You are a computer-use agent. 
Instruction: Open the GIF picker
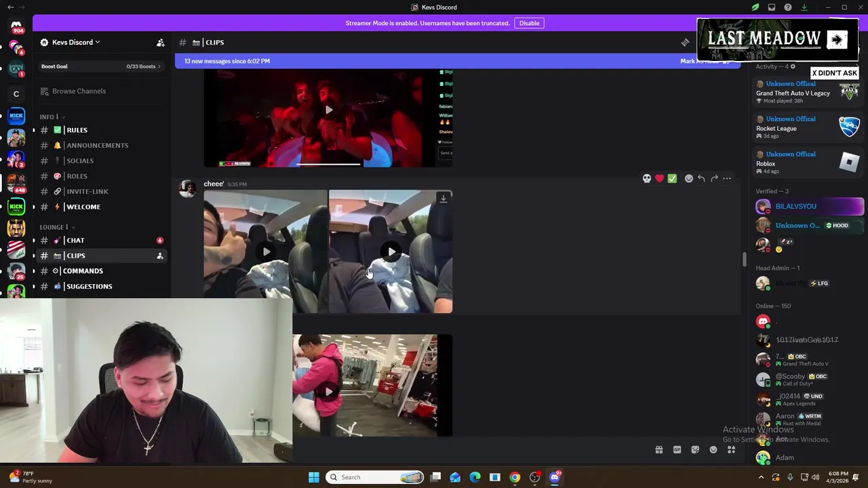coord(677,450)
